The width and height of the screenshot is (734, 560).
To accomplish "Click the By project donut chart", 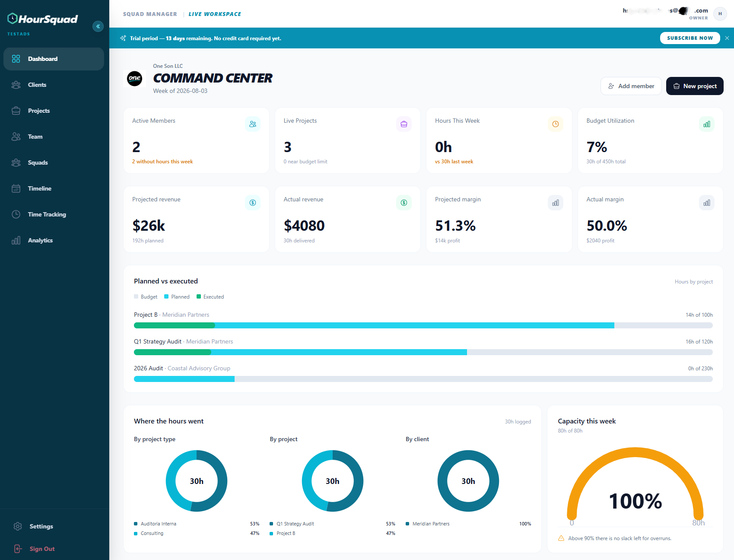I will click(x=333, y=481).
